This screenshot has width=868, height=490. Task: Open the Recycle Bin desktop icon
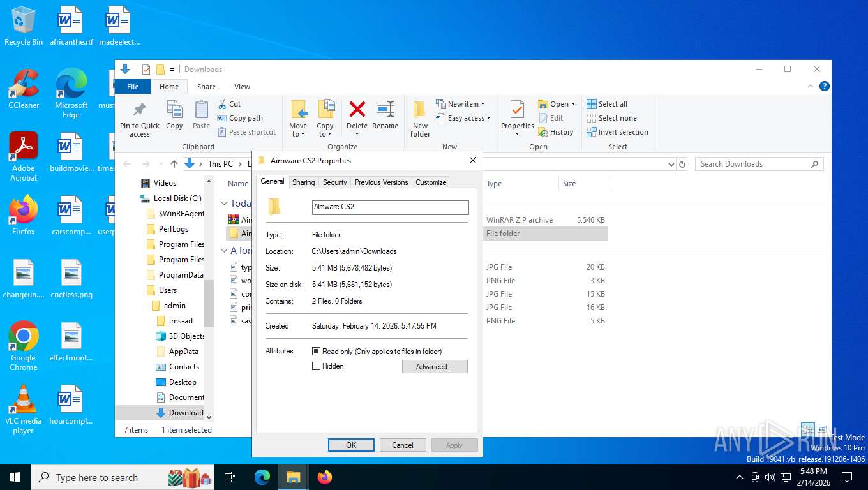24,27
